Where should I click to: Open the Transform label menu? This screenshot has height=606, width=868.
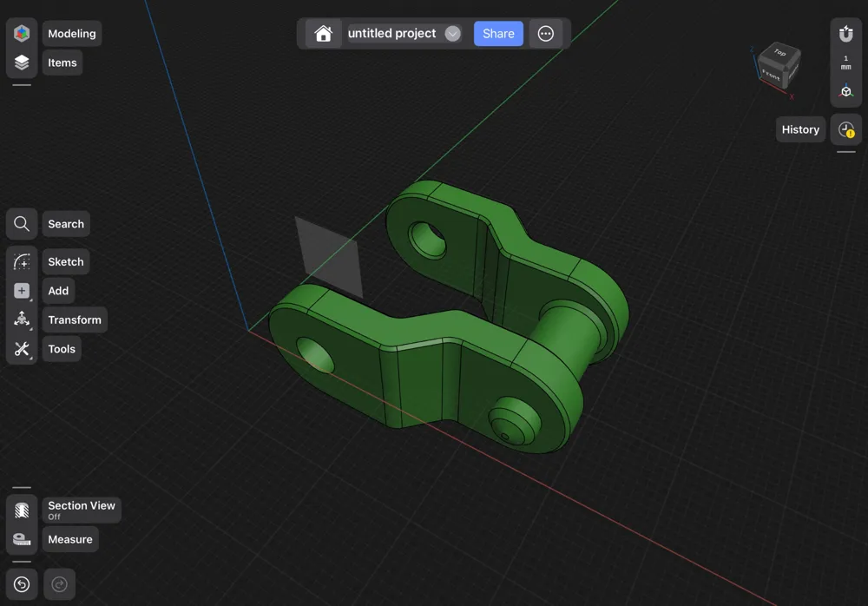(x=75, y=319)
